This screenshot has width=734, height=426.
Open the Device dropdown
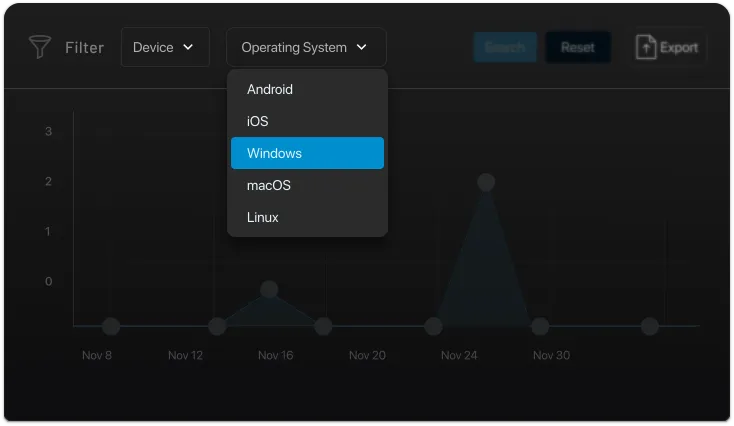tap(165, 47)
